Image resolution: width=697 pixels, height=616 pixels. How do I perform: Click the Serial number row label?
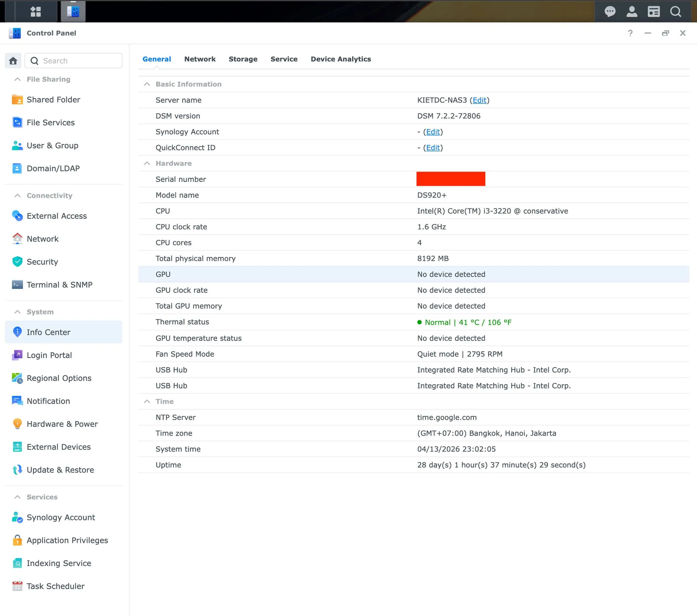[x=181, y=179]
